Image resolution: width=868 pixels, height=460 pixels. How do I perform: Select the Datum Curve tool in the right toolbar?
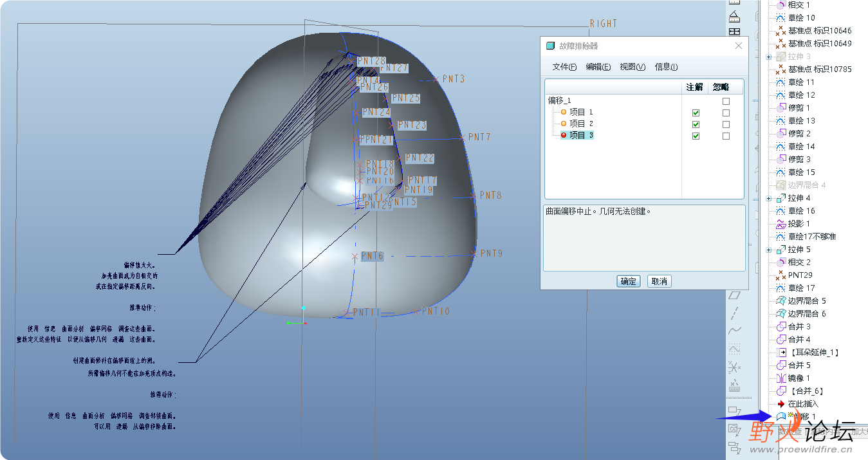pyautogui.click(x=734, y=331)
